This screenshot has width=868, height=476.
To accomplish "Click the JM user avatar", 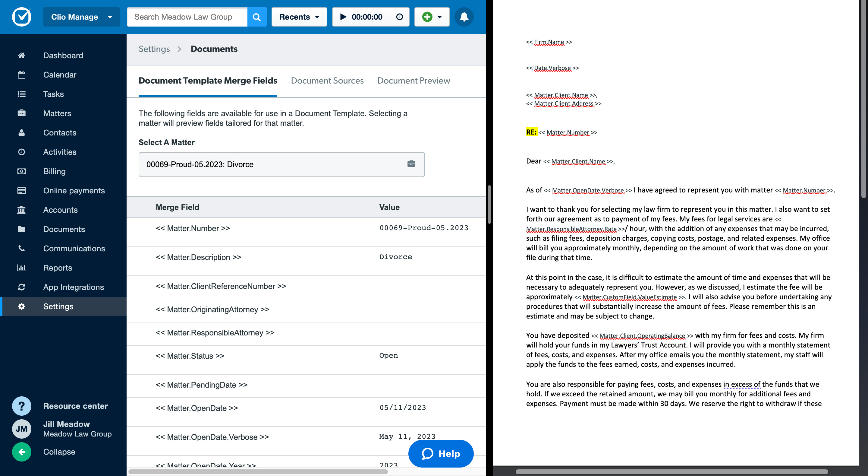I will click(22, 429).
